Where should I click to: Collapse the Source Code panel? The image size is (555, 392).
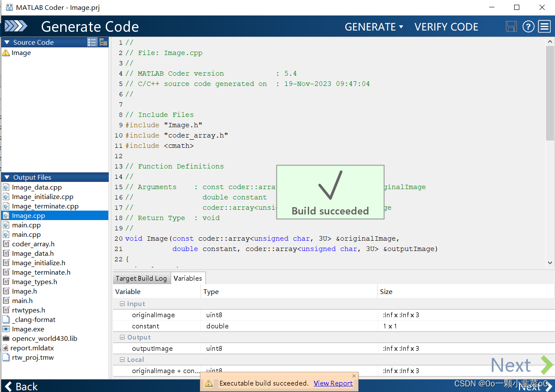tap(6, 42)
